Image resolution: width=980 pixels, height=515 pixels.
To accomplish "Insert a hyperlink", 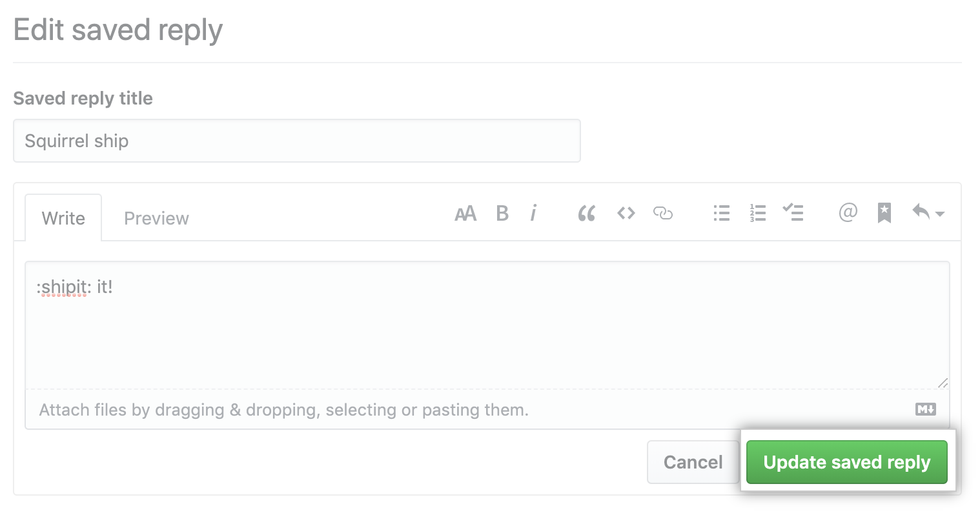I will [x=663, y=213].
